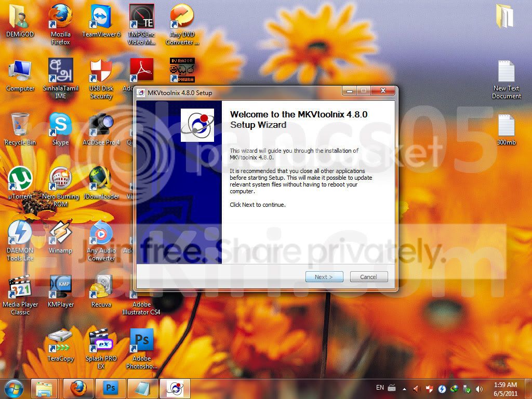Launch µTorrent desktop shortcut
Viewport: 532px width, 399px height.
[20, 183]
